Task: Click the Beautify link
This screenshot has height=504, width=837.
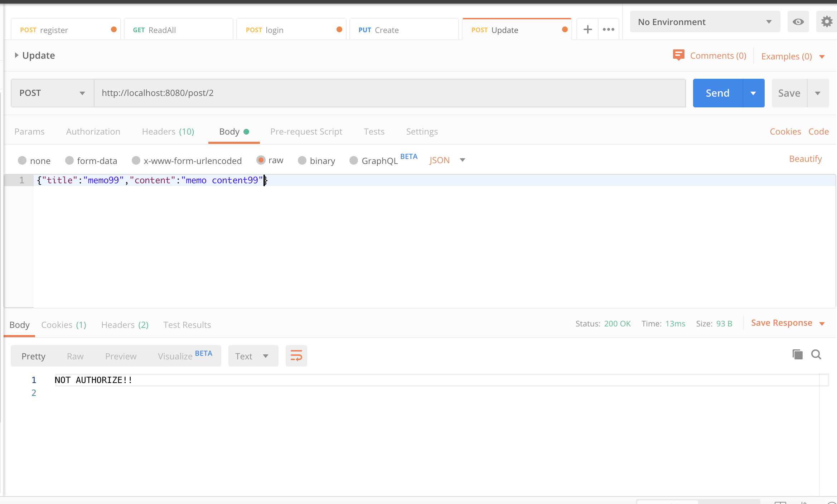Action: coord(805,159)
